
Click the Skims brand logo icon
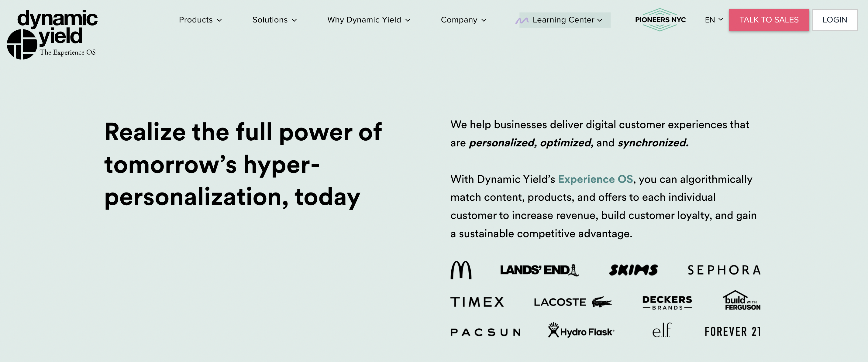[x=633, y=269]
